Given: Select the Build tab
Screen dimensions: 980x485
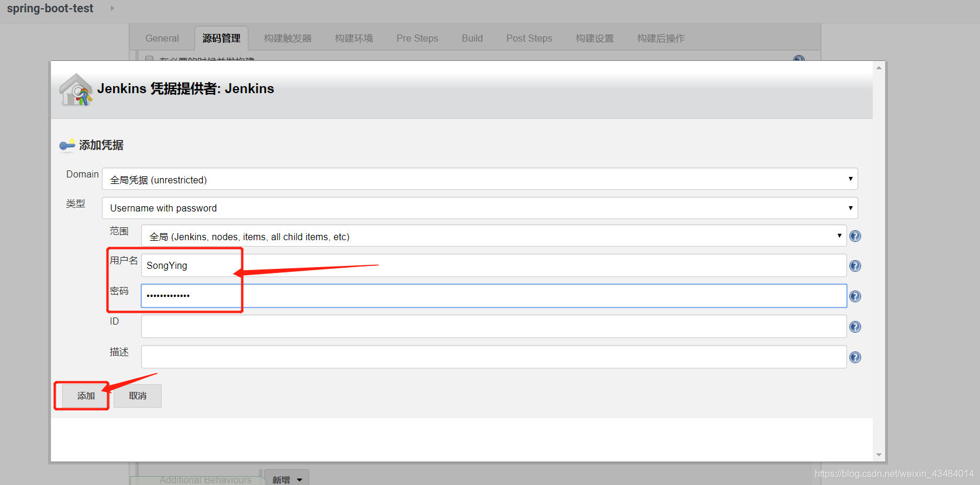Looking at the screenshot, I should (x=472, y=38).
